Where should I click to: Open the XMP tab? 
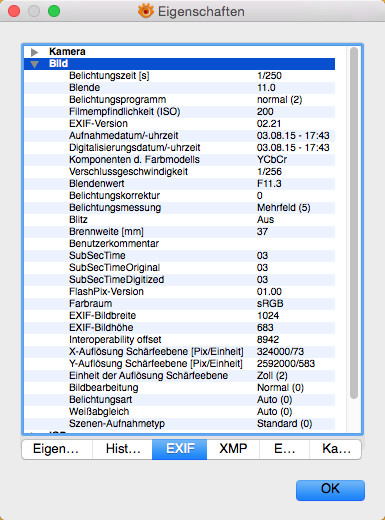coord(233,449)
